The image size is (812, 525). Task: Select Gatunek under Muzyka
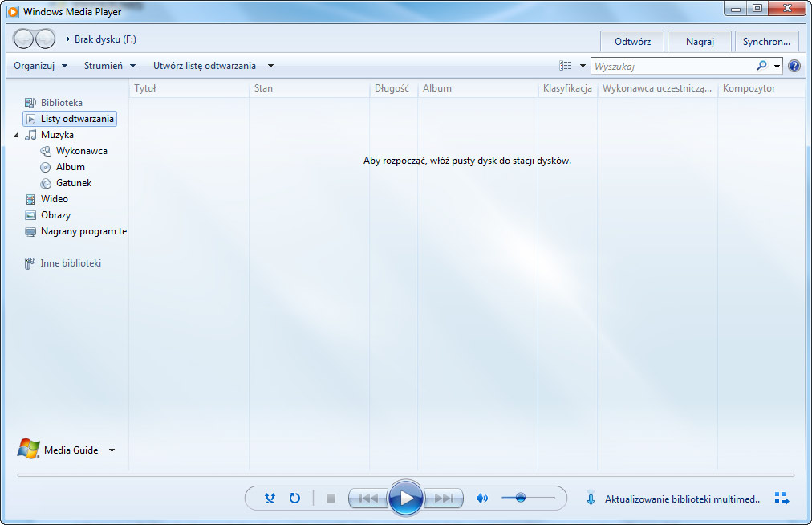point(74,183)
